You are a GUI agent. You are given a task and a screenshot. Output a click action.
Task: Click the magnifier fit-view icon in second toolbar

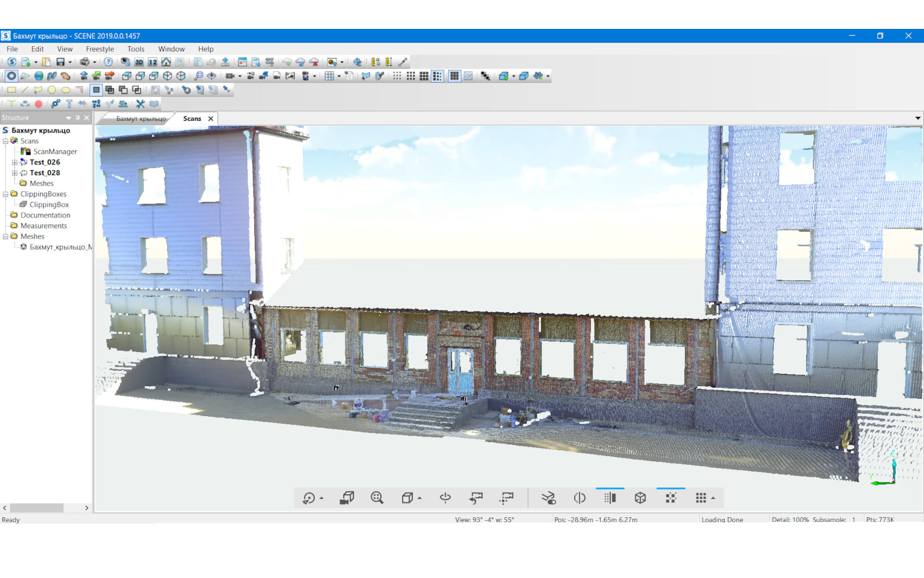[x=199, y=76]
